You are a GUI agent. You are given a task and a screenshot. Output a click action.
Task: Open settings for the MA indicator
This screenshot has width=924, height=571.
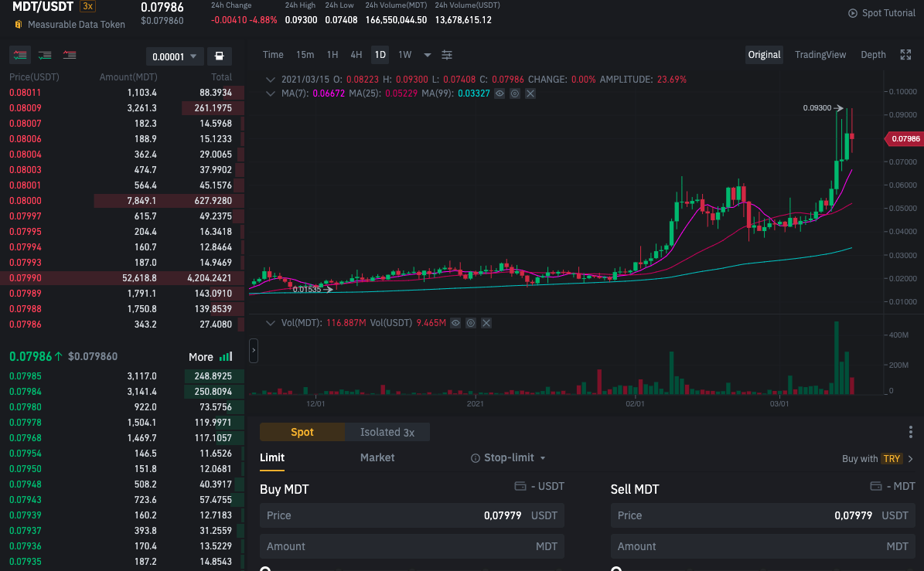point(515,93)
